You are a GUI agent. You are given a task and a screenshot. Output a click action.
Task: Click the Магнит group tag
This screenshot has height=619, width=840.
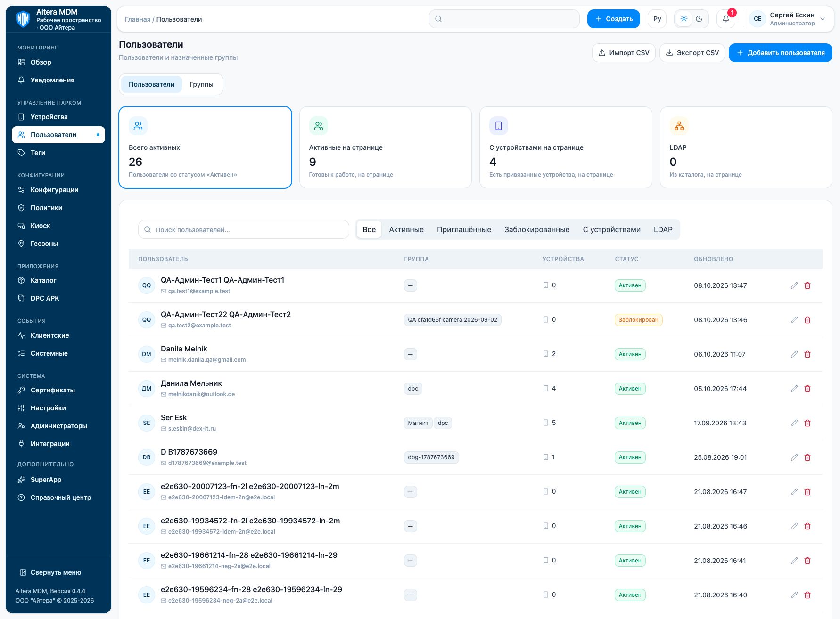[x=418, y=423]
